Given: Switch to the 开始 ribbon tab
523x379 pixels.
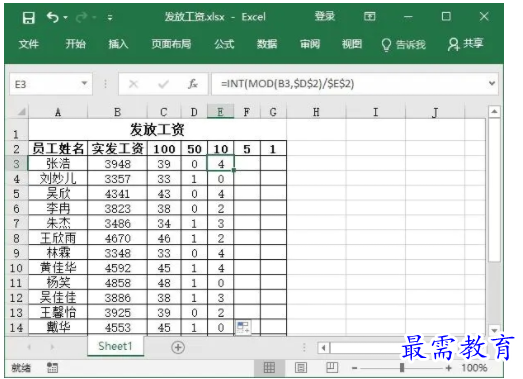Looking at the screenshot, I should point(75,44).
